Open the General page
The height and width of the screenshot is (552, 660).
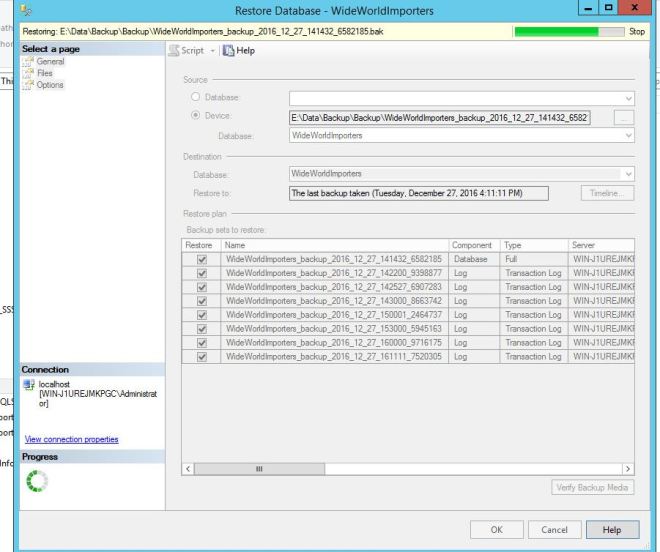coord(50,61)
